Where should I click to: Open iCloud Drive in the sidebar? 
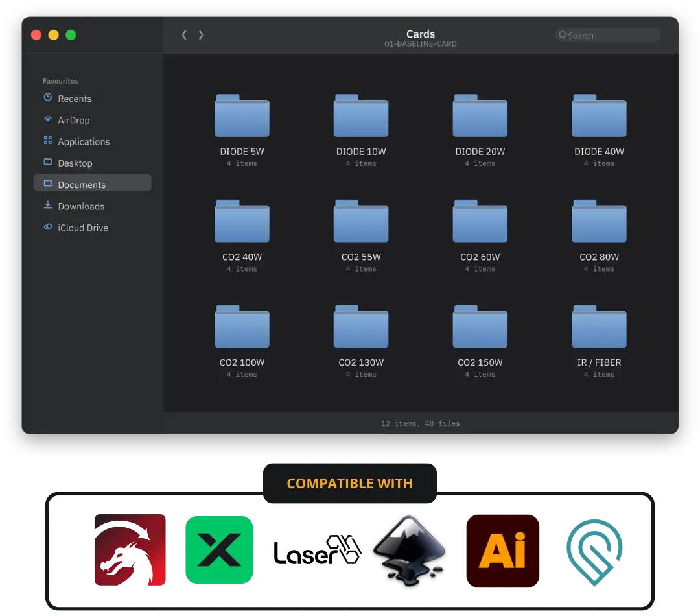(x=93, y=228)
